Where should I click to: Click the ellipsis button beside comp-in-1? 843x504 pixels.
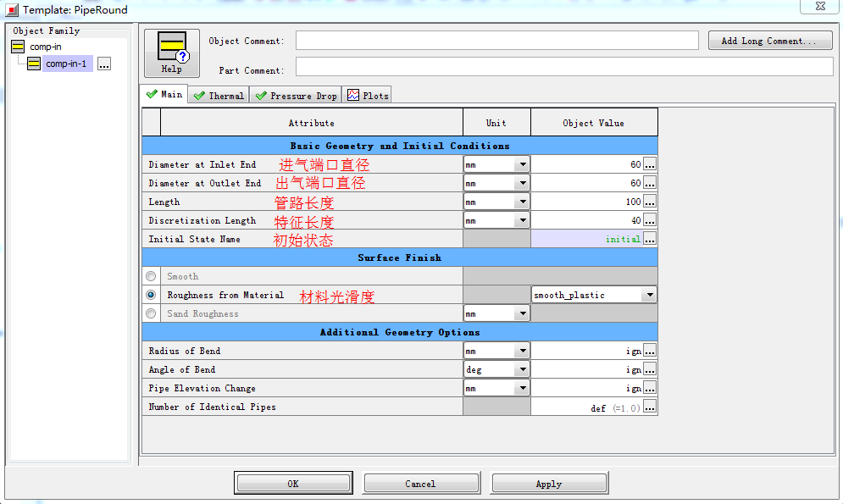tap(104, 64)
